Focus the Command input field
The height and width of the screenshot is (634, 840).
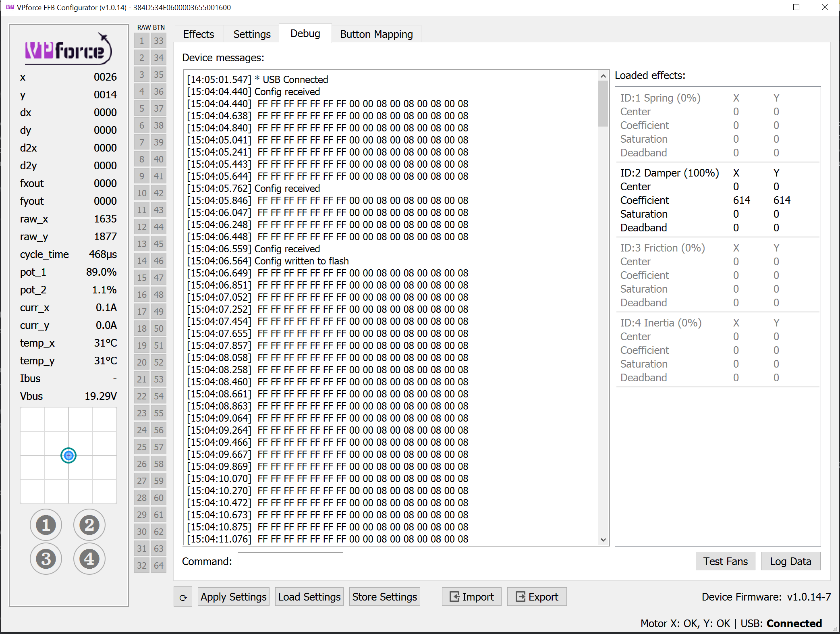tap(290, 561)
